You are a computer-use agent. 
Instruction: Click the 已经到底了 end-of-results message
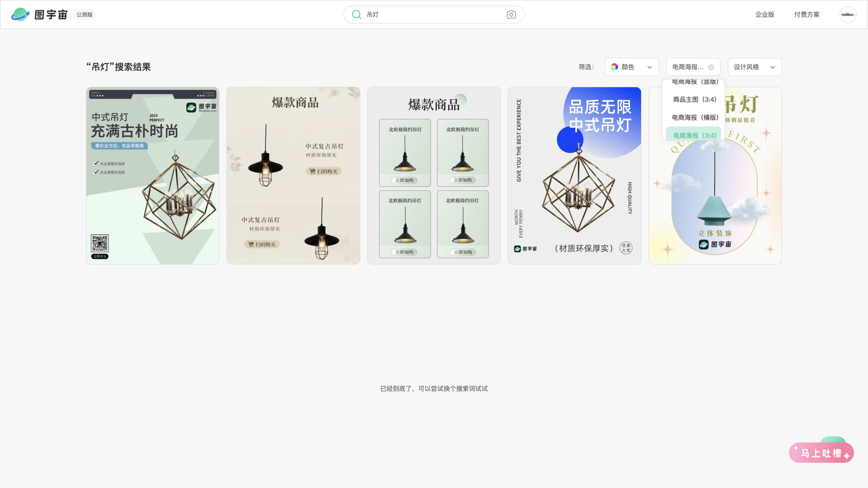[434, 389]
